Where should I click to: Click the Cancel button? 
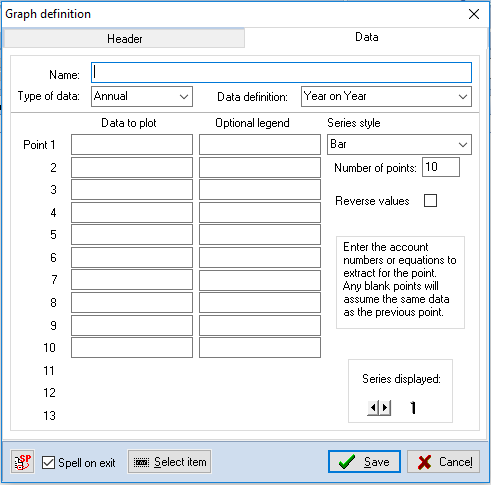click(443, 462)
